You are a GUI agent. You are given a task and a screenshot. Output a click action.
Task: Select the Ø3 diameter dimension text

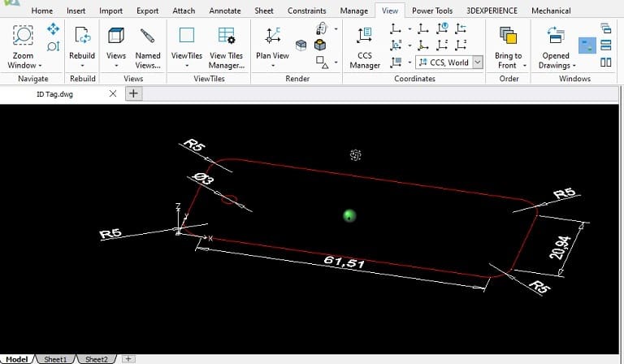tap(203, 179)
